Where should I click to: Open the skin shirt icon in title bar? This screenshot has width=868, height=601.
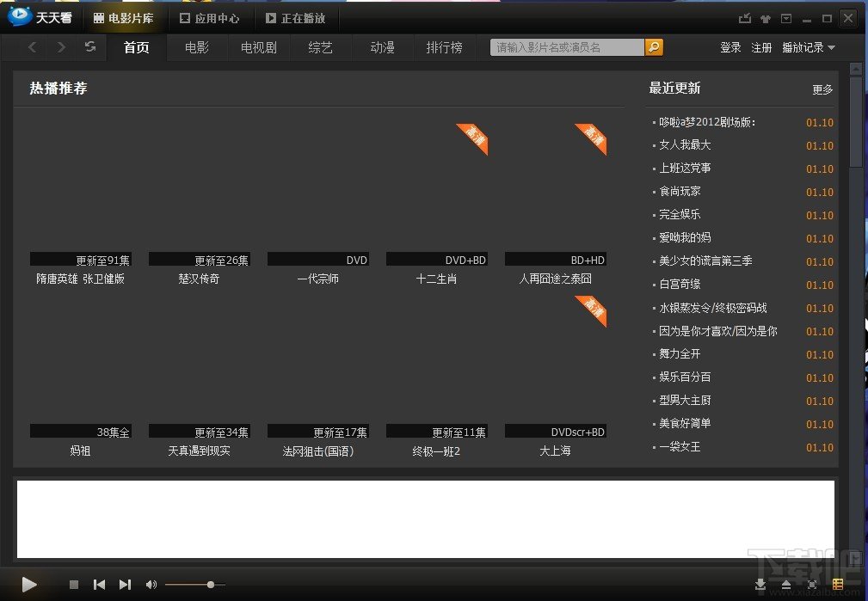(x=766, y=19)
